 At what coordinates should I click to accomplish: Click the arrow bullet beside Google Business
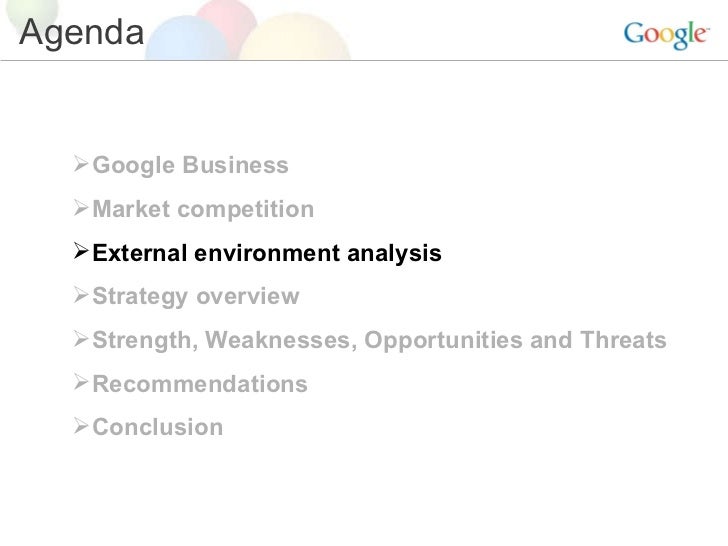click(x=83, y=165)
